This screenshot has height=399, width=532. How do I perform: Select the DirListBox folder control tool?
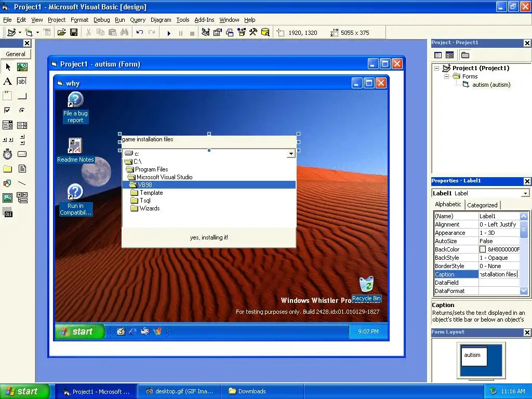coord(7,169)
